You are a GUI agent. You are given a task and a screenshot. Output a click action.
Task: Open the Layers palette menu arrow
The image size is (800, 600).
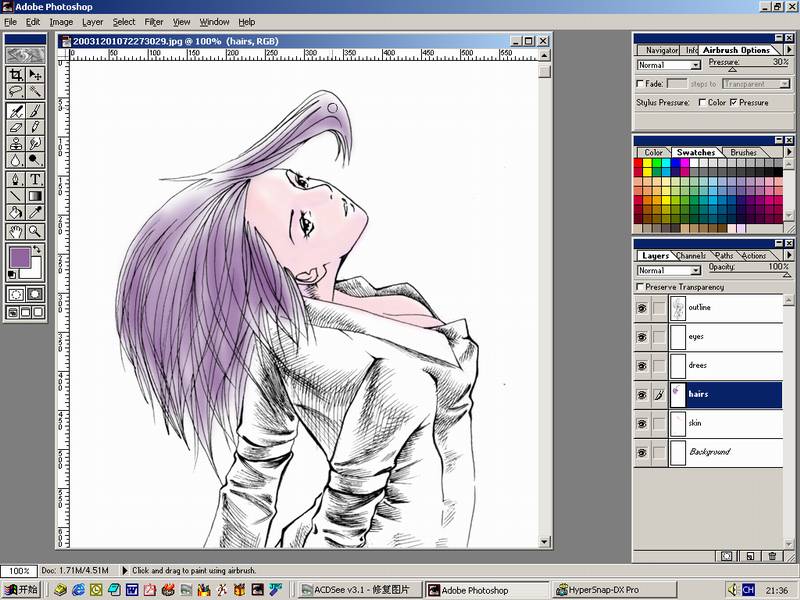[789, 255]
